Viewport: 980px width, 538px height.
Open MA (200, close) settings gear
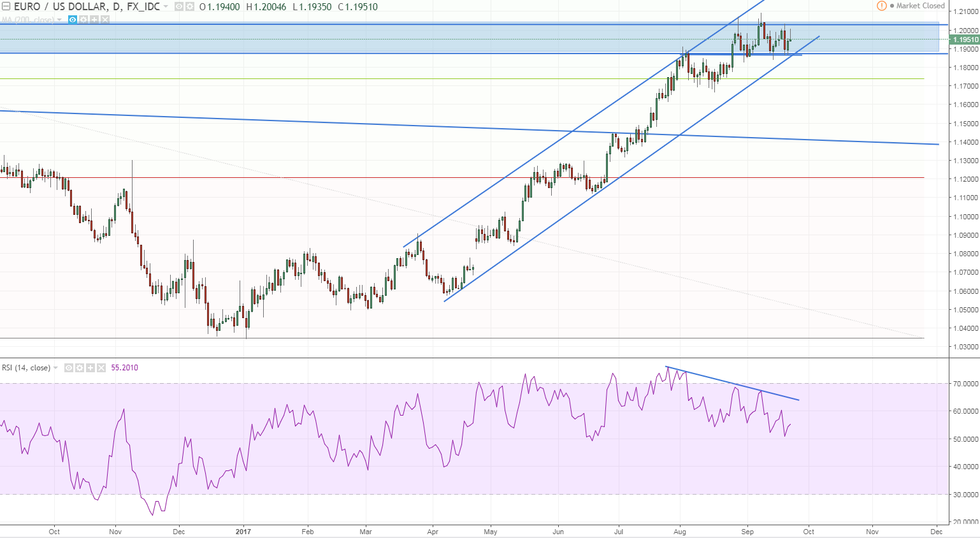tap(83, 20)
